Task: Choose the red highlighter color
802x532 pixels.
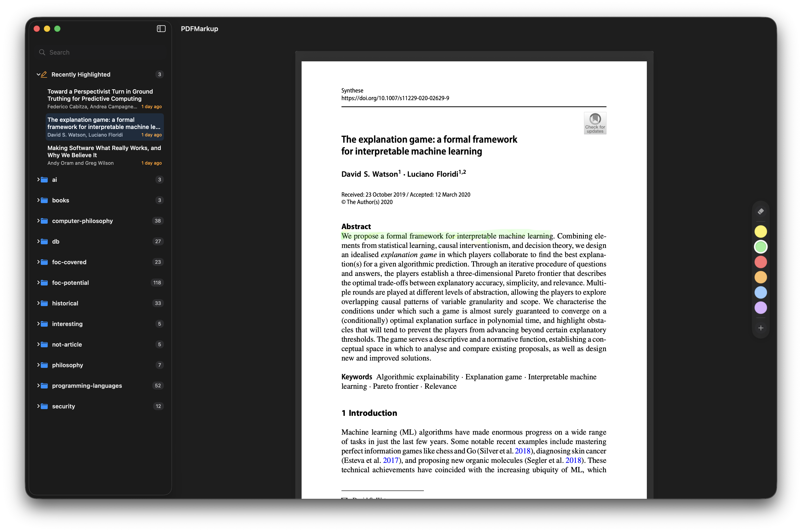Action: [x=761, y=262]
